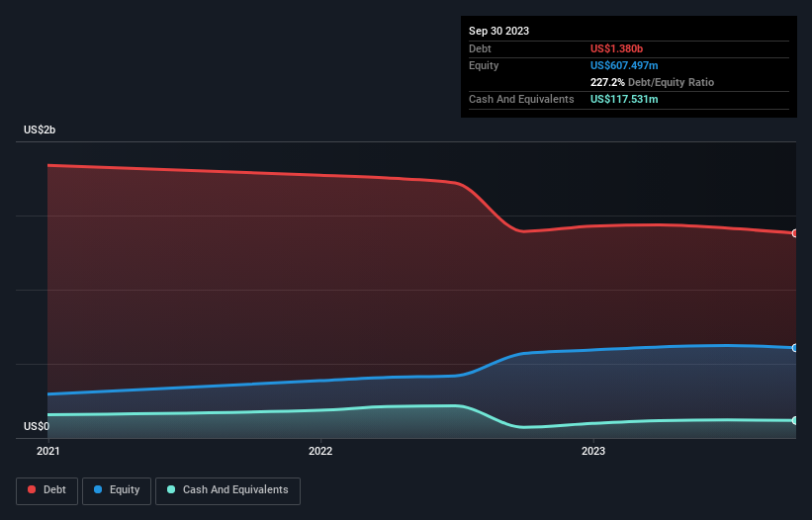Click the US$117.531m cash value
Image resolution: width=812 pixels, height=520 pixels.
click(624, 99)
